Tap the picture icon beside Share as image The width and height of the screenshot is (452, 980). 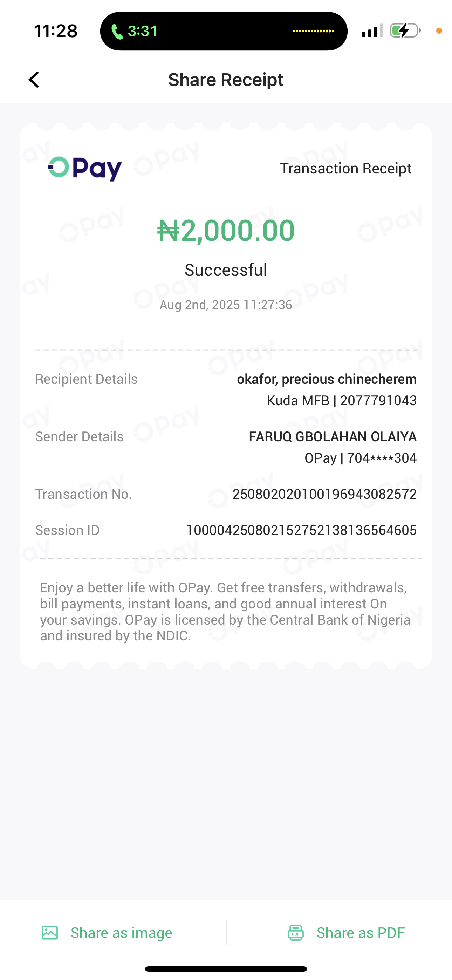[50, 932]
